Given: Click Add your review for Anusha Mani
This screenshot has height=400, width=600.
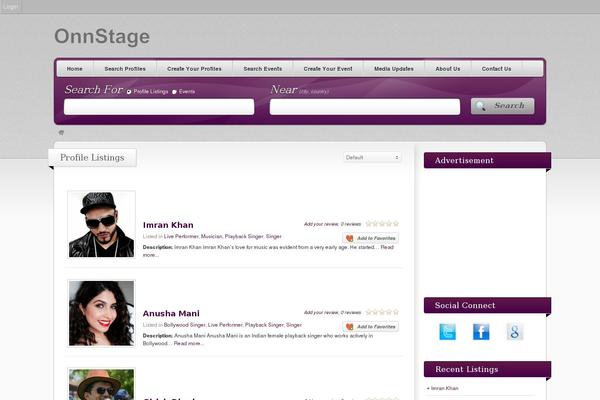Looking at the screenshot, I should point(321,312).
